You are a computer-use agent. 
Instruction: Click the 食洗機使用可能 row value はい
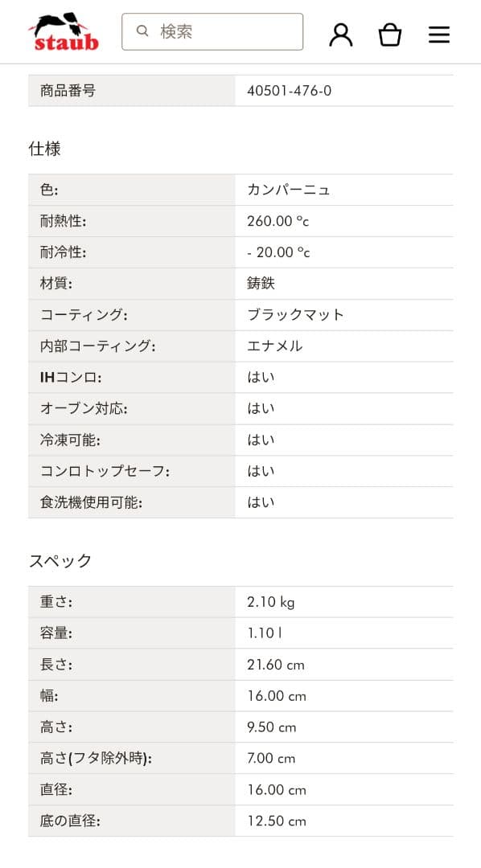tap(259, 502)
